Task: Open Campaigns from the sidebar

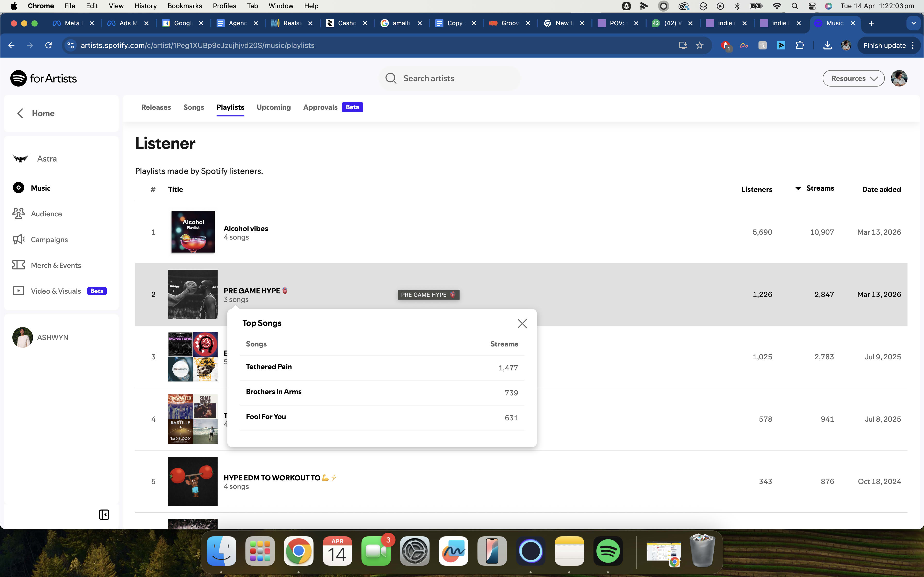Action: 49,240
